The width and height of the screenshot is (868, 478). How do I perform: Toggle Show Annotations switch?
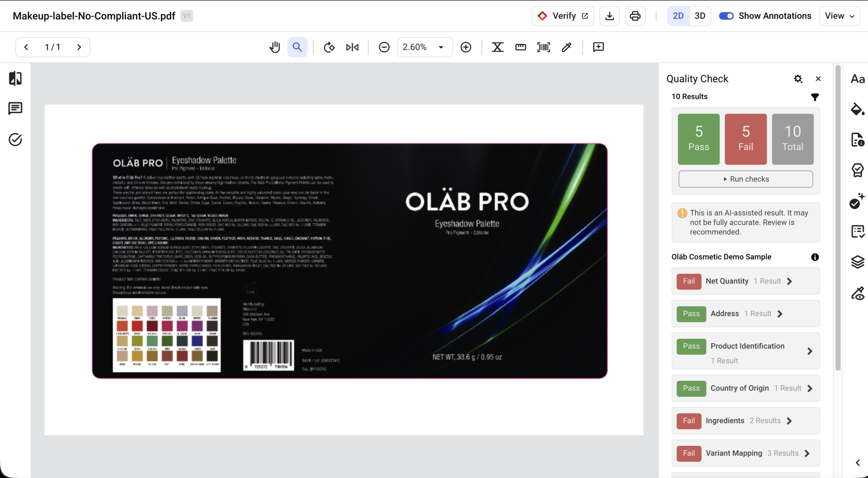click(726, 16)
